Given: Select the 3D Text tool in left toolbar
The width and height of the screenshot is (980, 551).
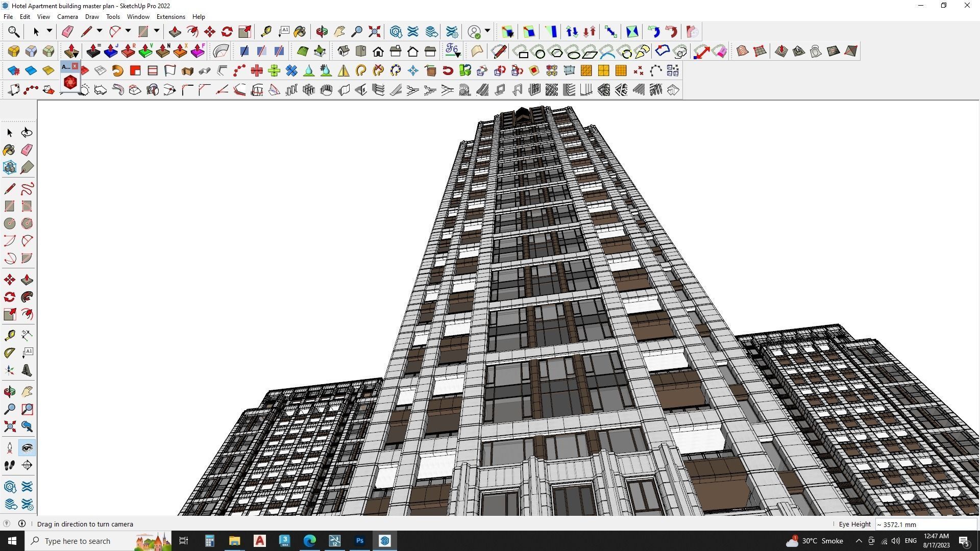Looking at the screenshot, I should [x=27, y=370].
